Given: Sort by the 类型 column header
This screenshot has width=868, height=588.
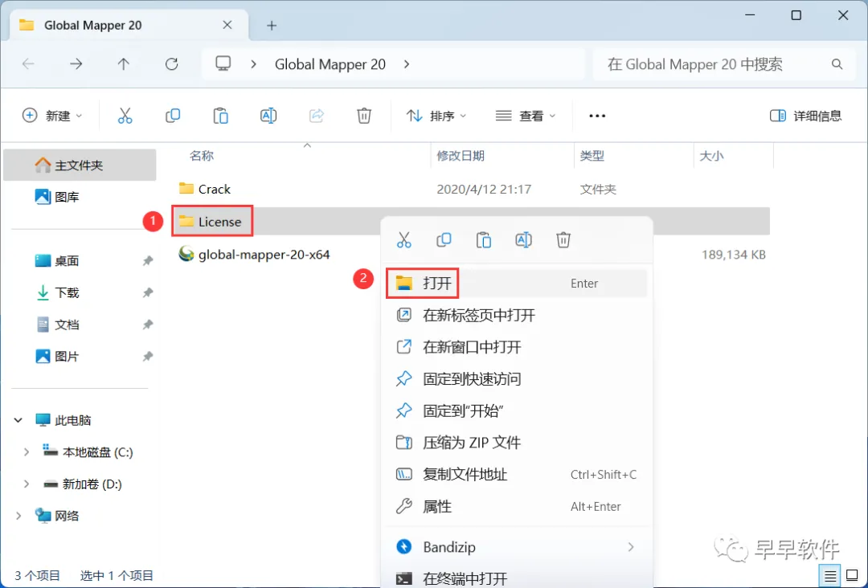Looking at the screenshot, I should pos(592,156).
